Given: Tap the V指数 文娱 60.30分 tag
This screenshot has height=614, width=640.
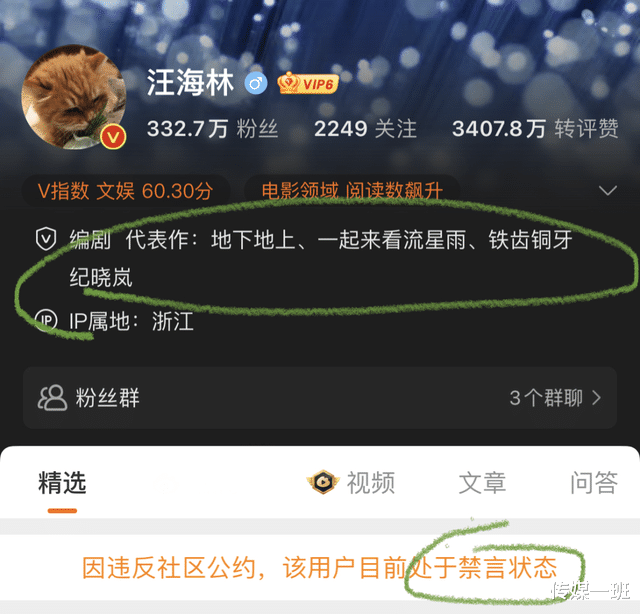Looking at the screenshot, I should [x=126, y=191].
